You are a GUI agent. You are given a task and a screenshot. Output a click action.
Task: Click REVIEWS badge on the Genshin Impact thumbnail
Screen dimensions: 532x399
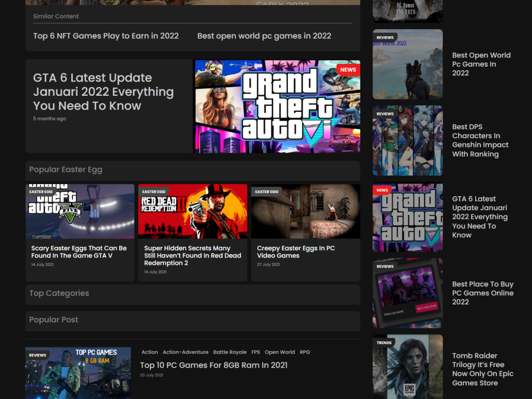click(385, 114)
